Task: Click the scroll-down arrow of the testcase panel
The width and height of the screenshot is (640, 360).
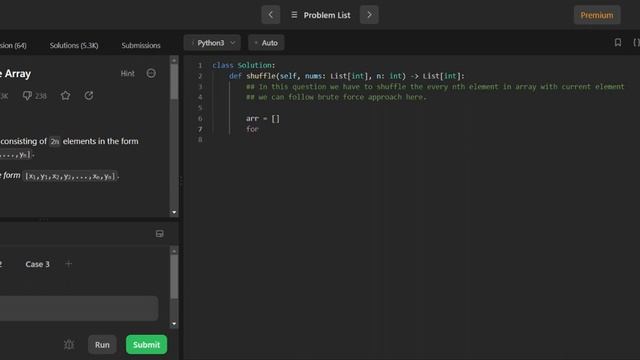Action: point(174,324)
